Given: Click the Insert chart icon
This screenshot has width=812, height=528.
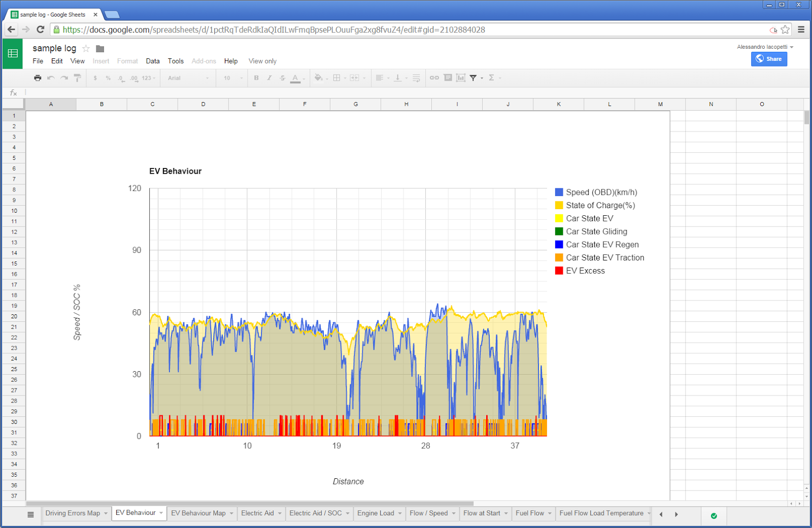Looking at the screenshot, I should (461, 78).
